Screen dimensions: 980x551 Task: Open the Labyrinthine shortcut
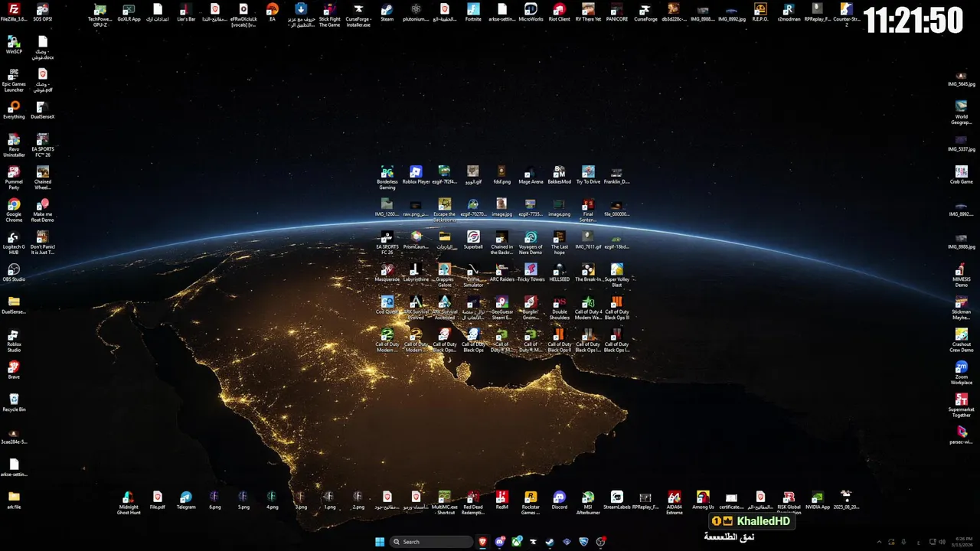tap(416, 273)
